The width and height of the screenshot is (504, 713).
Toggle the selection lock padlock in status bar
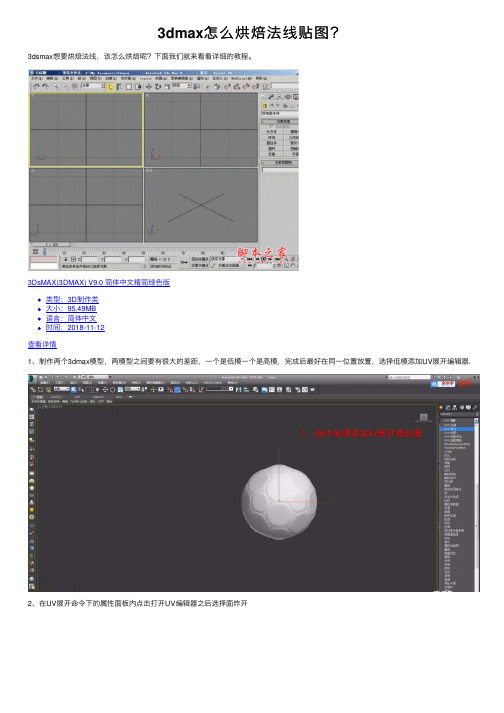[x=66, y=259]
